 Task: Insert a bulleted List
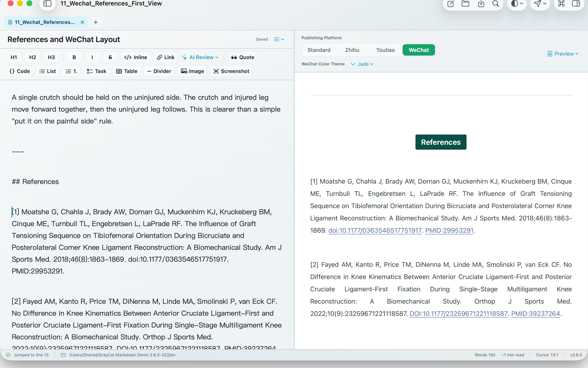click(x=48, y=71)
